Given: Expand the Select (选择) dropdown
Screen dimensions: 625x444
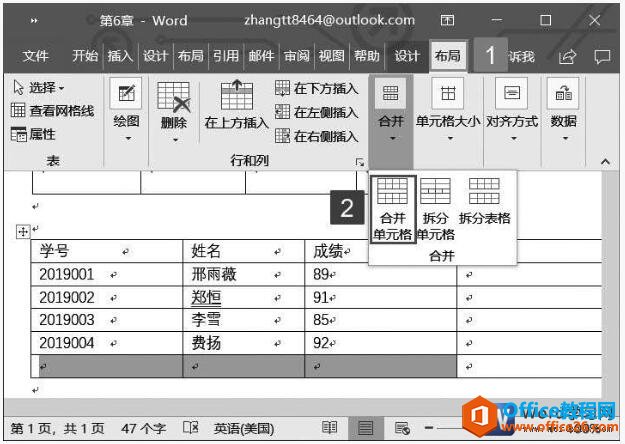Looking at the screenshot, I should (x=39, y=88).
